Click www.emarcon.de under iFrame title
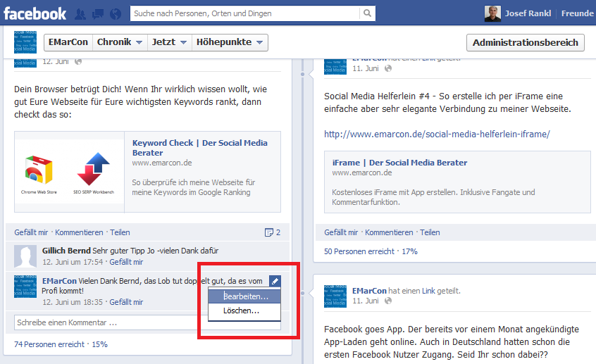The height and width of the screenshot is (364, 596). (362, 172)
